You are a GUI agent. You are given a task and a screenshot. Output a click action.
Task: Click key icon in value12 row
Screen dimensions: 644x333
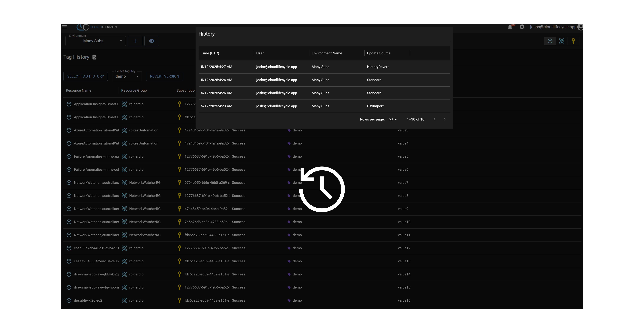pyautogui.click(x=179, y=248)
